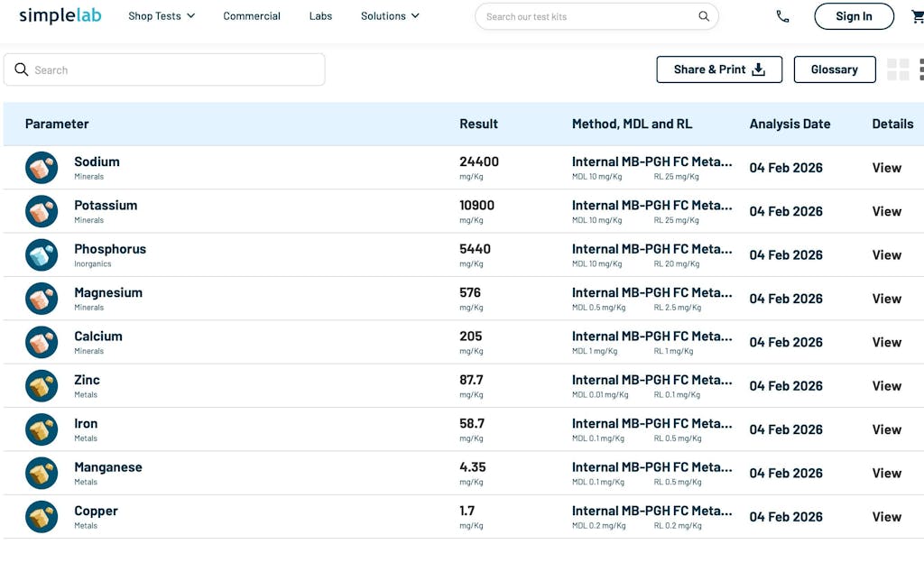
Task: View details for Potassium result
Action: (x=886, y=211)
